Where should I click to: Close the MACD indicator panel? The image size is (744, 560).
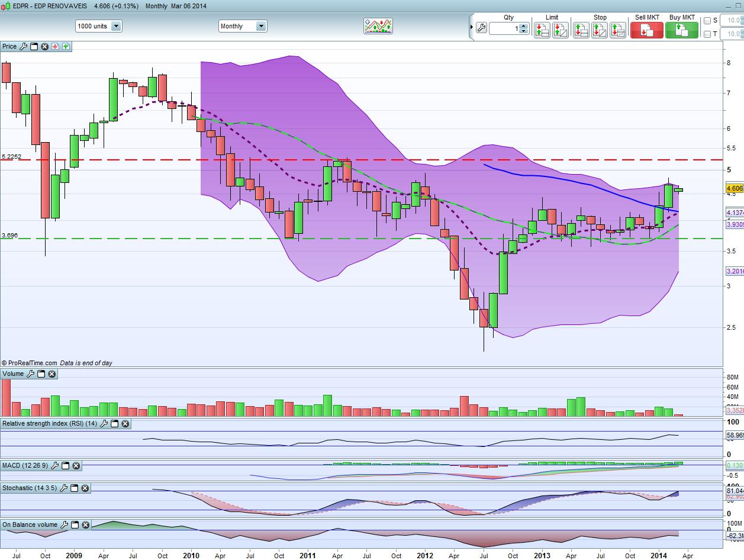[x=76, y=466]
